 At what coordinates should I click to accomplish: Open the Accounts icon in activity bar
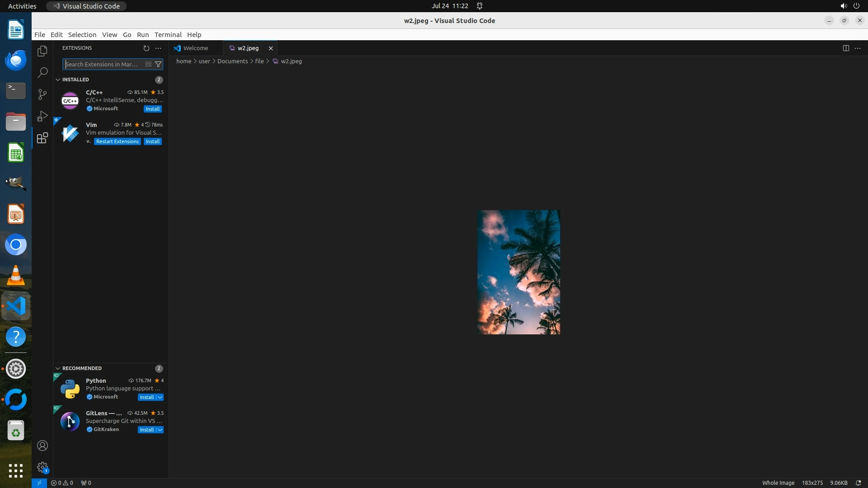coord(42,446)
